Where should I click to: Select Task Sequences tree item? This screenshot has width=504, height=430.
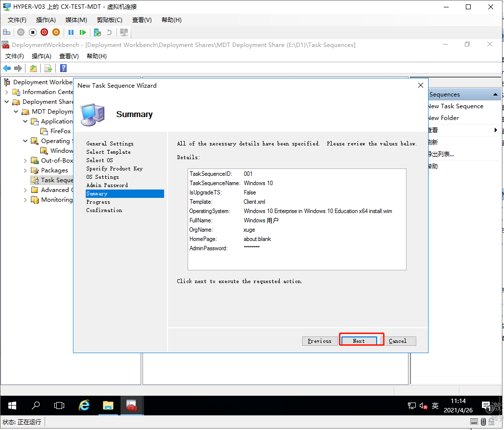click(x=52, y=180)
